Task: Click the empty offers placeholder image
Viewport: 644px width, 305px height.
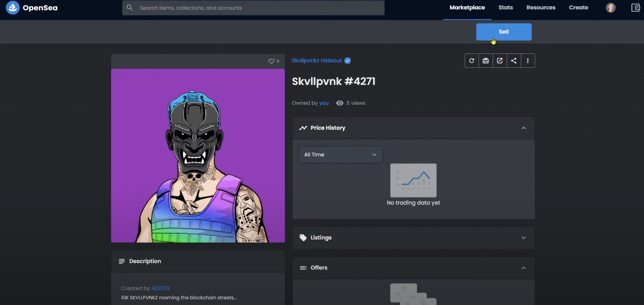Action: (x=413, y=294)
